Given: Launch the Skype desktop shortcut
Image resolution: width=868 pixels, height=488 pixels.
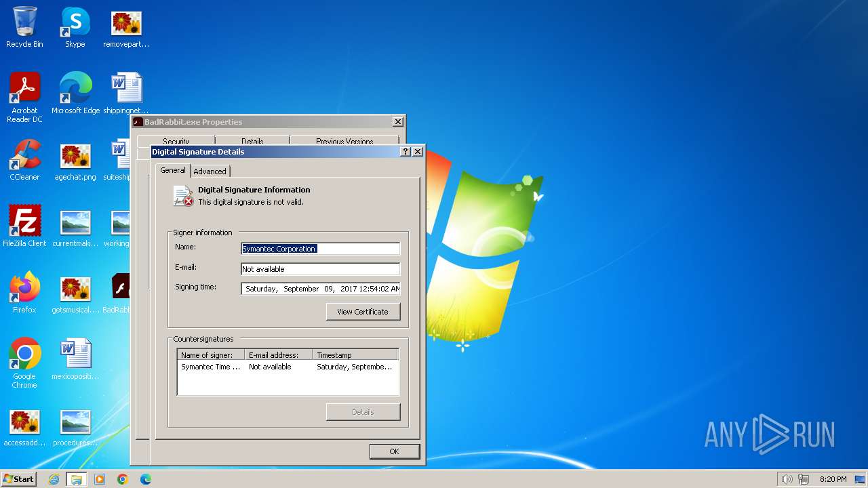Looking at the screenshot, I should [x=75, y=27].
